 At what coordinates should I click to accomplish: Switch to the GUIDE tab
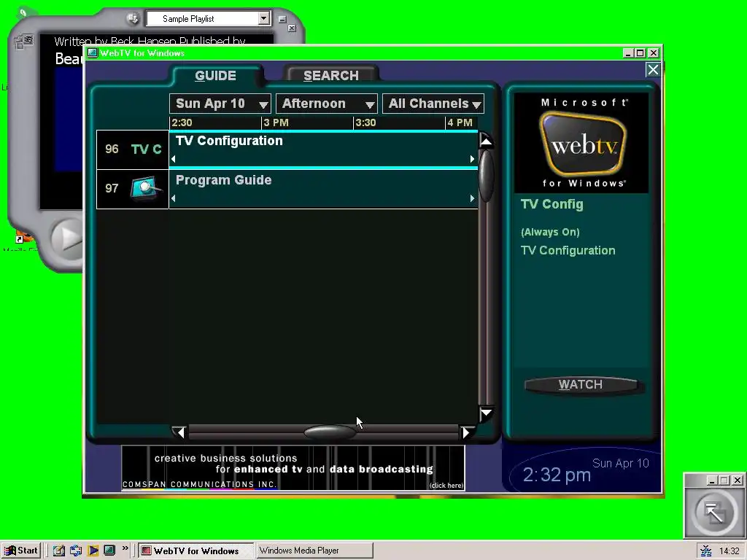pyautogui.click(x=215, y=76)
